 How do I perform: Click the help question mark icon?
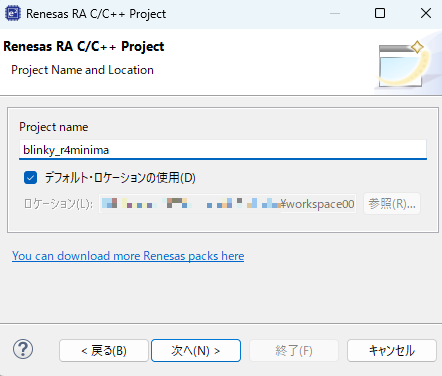(23, 350)
